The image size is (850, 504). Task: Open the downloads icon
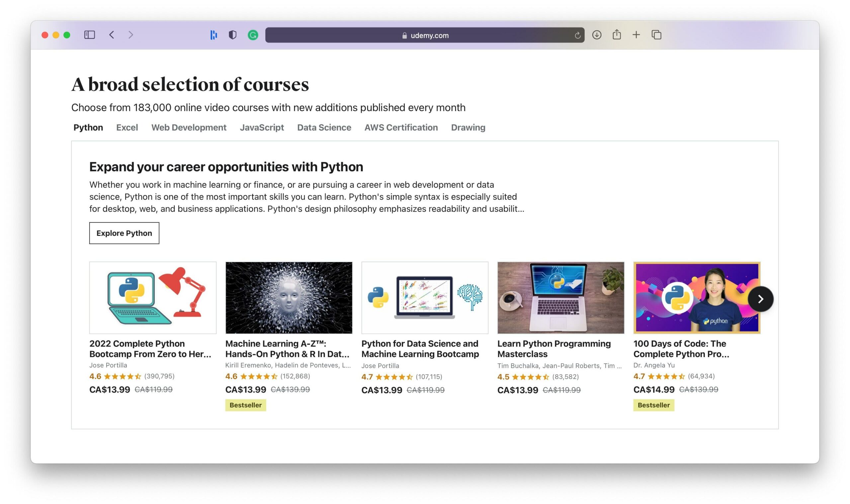[x=596, y=35]
